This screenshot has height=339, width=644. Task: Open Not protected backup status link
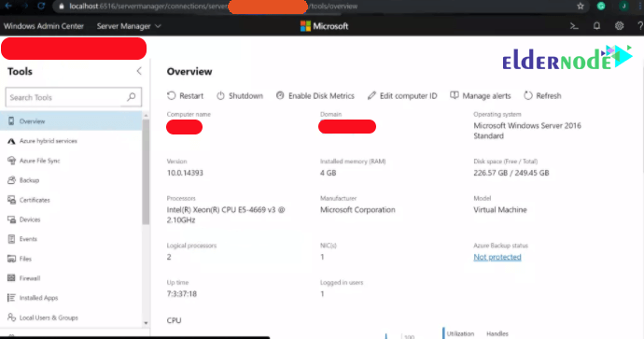coord(497,257)
